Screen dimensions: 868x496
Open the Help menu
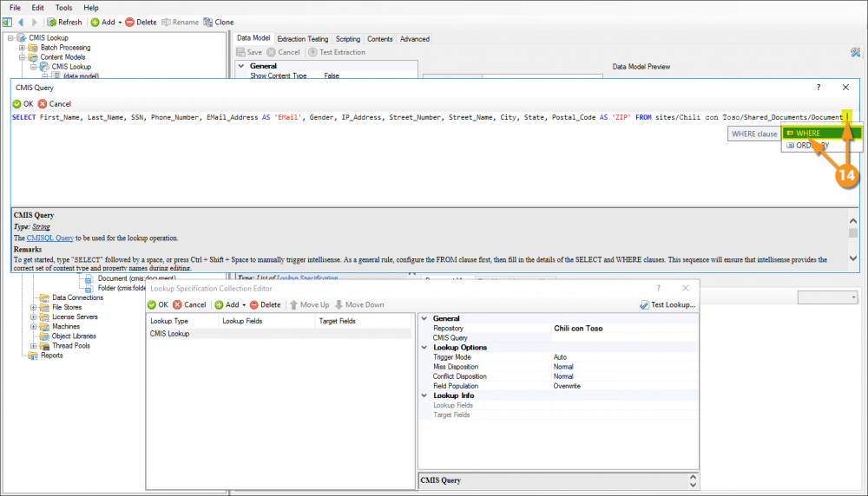point(91,8)
